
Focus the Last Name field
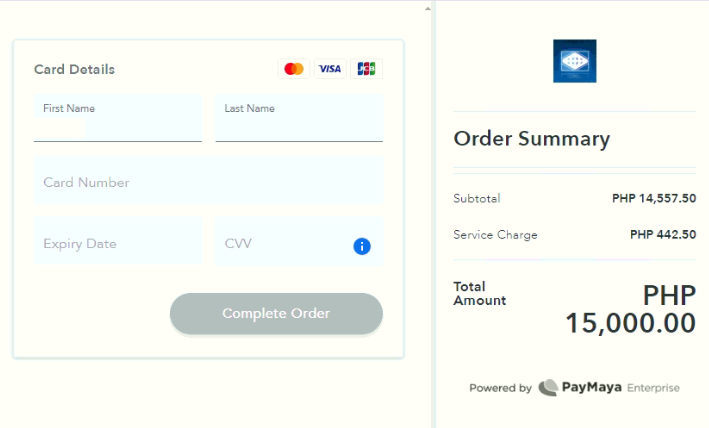tap(299, 118)
